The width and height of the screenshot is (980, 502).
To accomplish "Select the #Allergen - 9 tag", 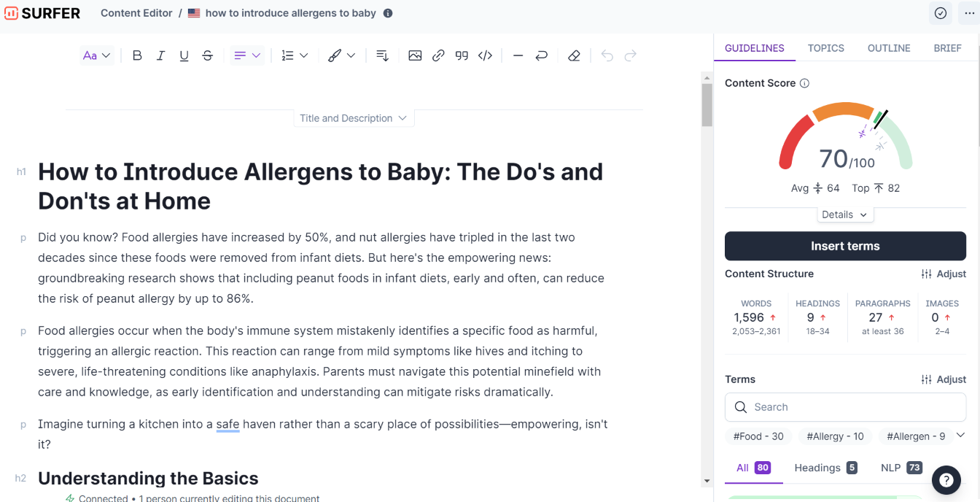I will click(x=916, y=436).
